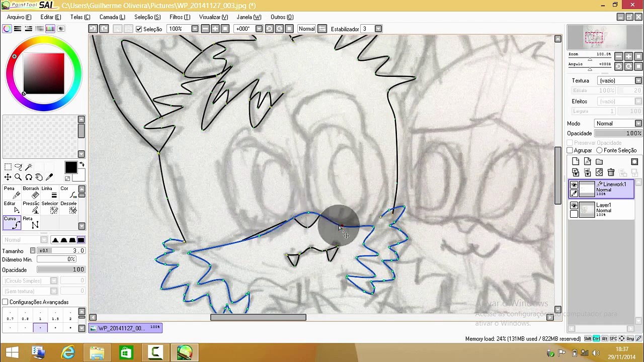Select the Borracha eraser tool

pyautogui.click(x=31, y=193)
